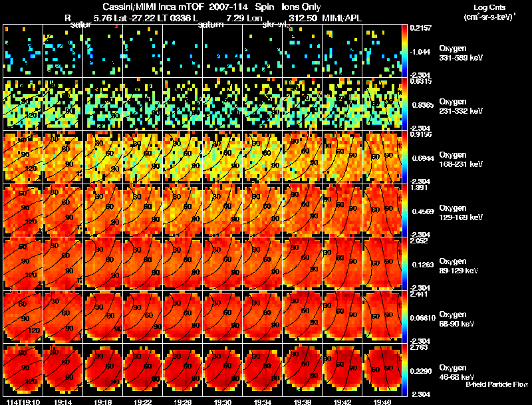Viewport: 532px width, 405px height.
Task: Click the 'Oxygen 231-332 keV' row label
Action: (460, 106)
